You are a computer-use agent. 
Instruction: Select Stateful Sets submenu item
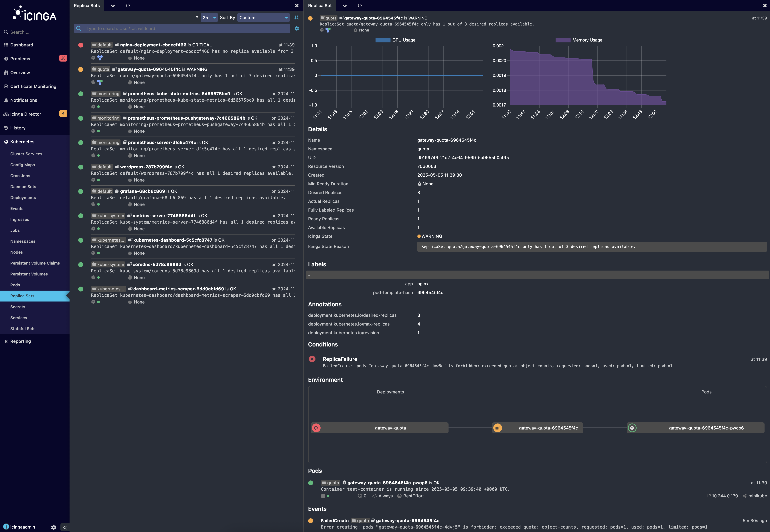(23, 329)
